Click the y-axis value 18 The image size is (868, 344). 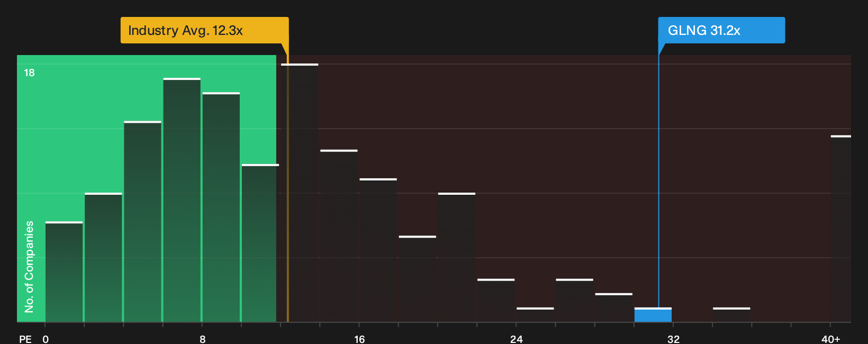pyautogui.click(x=29, y=73)
